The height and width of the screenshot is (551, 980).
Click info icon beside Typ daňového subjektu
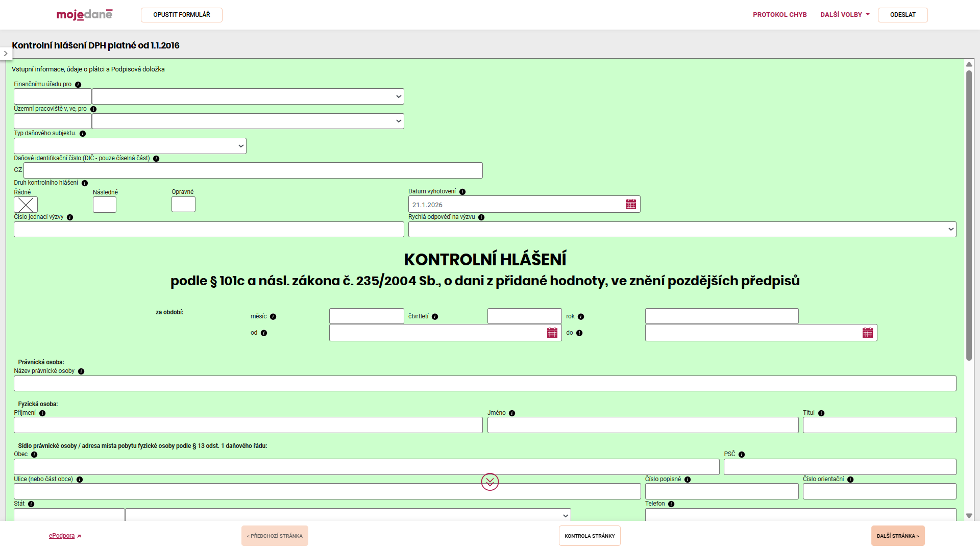[x=83, y=134]
